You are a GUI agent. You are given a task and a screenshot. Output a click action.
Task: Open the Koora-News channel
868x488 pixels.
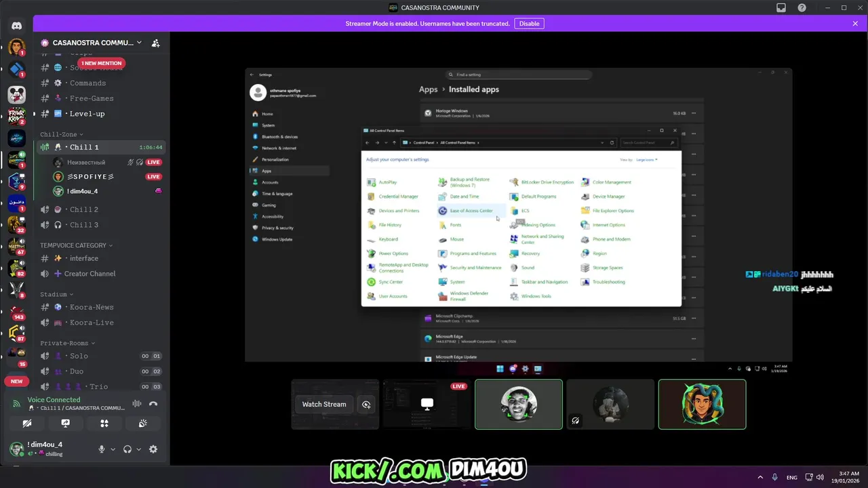pos(100,307)
